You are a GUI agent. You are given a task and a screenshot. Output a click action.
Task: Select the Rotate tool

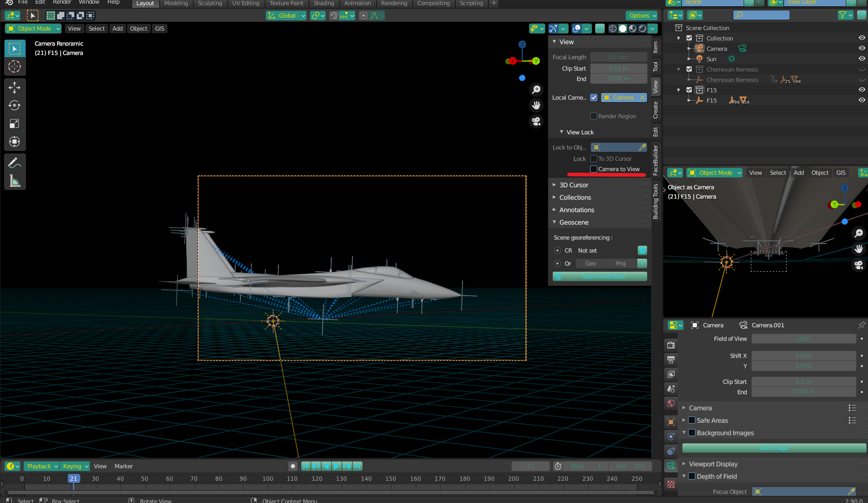point(15,105)
